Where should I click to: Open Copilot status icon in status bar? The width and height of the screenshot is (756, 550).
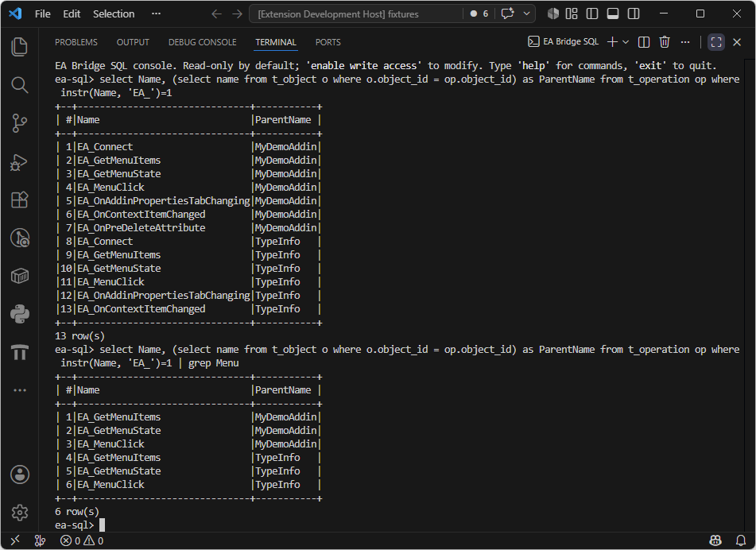coord(715,540)
